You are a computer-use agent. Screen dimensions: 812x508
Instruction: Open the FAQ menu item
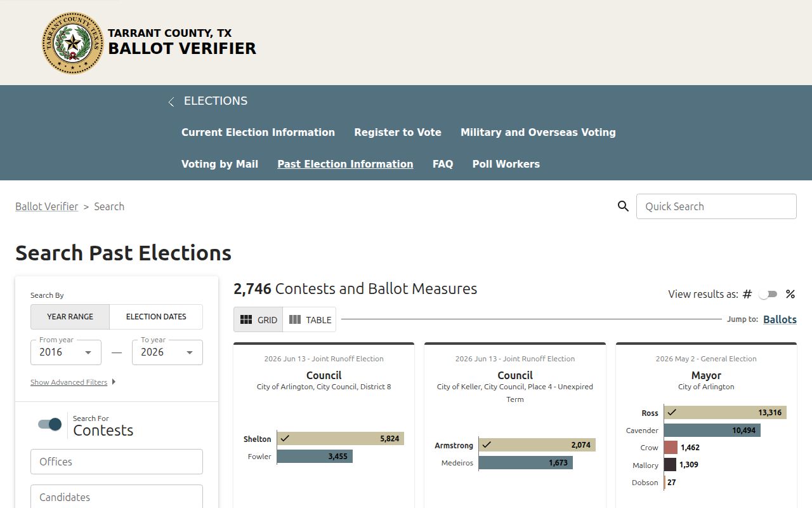443,164
